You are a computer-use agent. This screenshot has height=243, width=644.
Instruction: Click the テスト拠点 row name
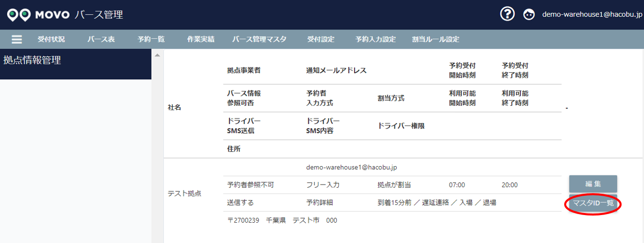coord(185,194)
